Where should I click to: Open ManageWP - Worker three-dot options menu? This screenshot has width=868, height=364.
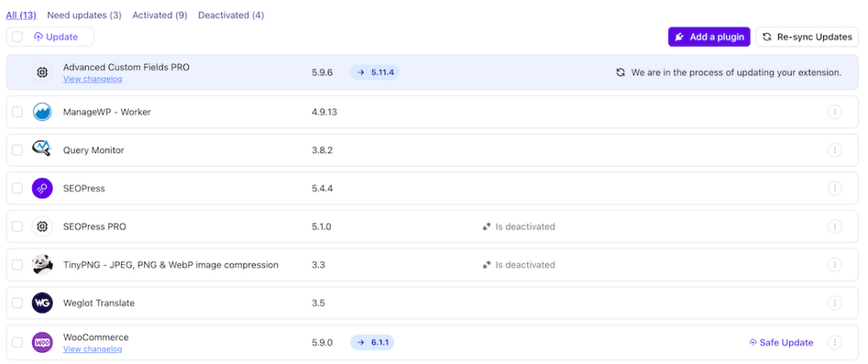[x=835, y=112]
